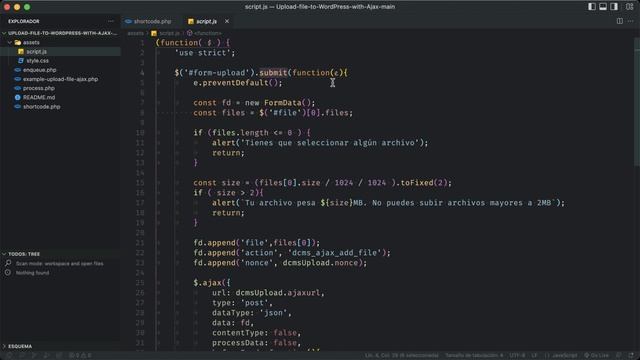The image size is (640, 360).
Task: Click 'contentType: false' on line 30
Action: click(254, 333)
